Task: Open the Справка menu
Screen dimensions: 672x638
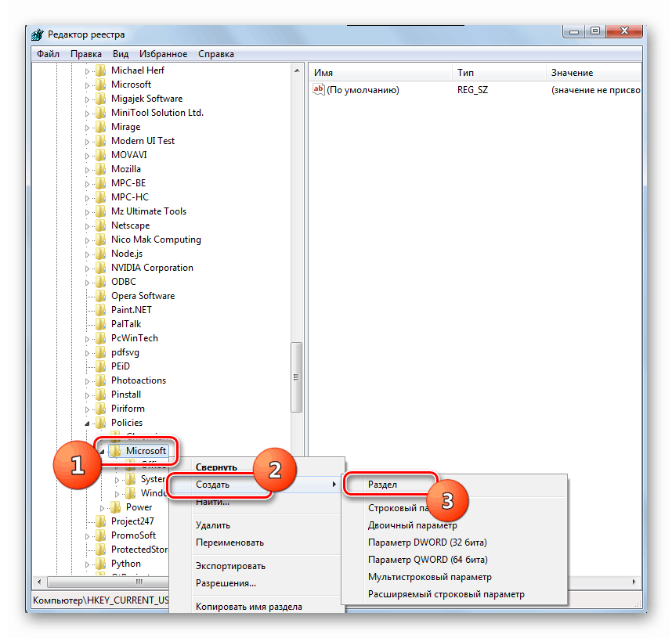Action: (x=216, y=54)
